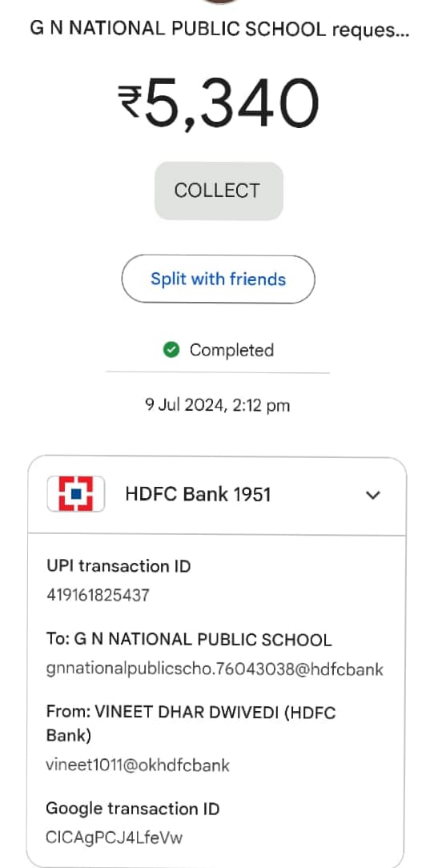Tap the Split with friends button
Viewport: 426px width, 868px height.
pyautogui.click(x=218, y=279)
